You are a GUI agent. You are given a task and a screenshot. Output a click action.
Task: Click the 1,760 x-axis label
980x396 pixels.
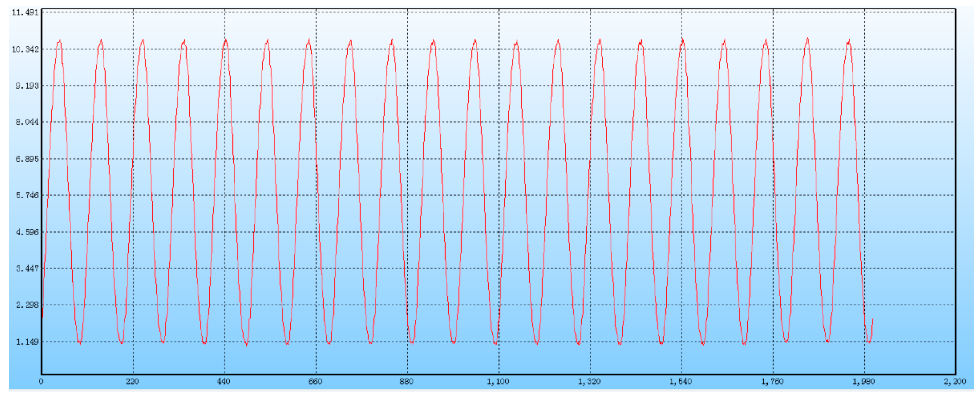[x=772, y=382]
